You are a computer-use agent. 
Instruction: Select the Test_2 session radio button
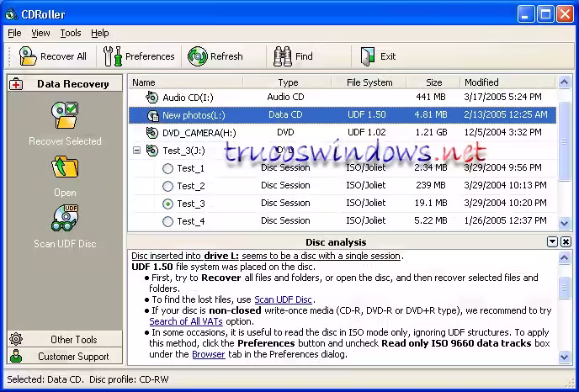pos(167,186)
